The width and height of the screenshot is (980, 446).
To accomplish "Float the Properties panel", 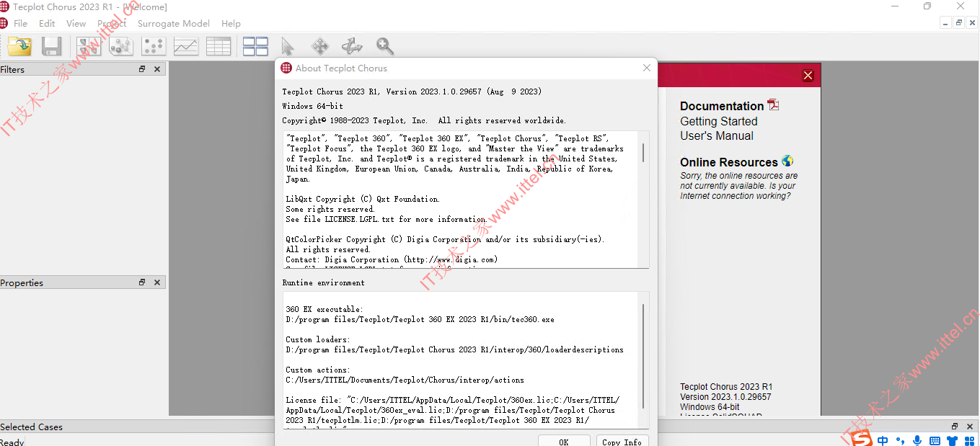I will click(142, 282).
